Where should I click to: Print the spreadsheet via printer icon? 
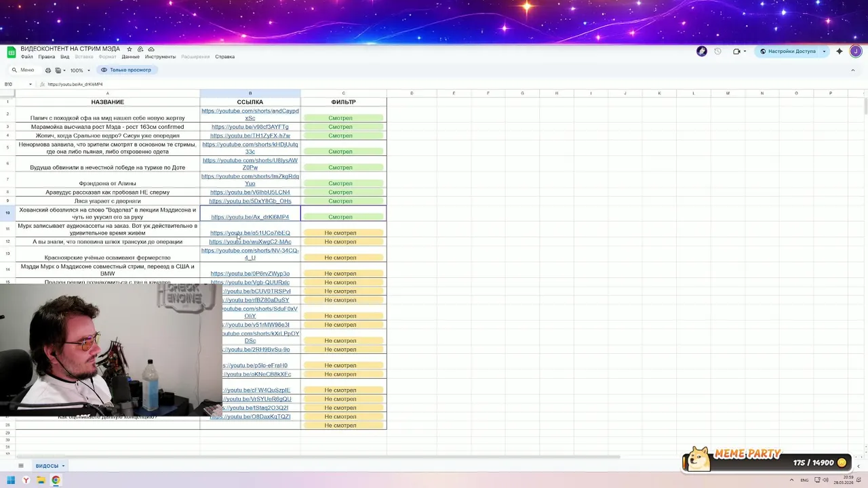click(x=48, y=70)
